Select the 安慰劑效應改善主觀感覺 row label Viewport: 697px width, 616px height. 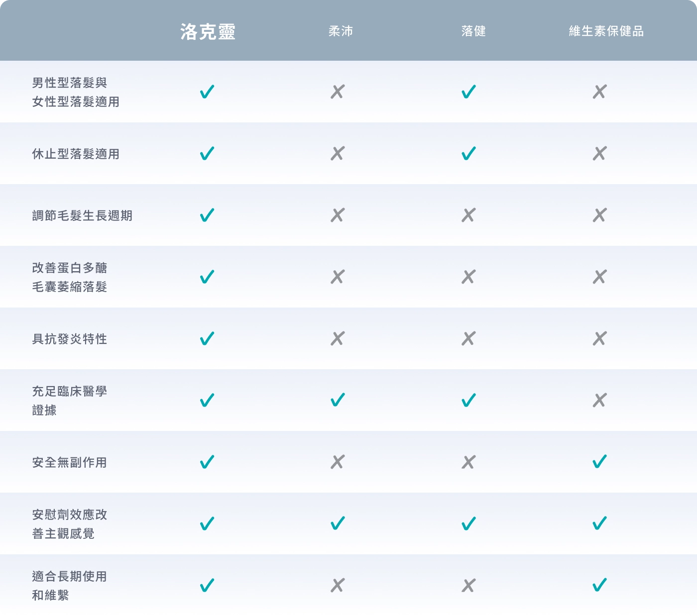click(70, 524)
